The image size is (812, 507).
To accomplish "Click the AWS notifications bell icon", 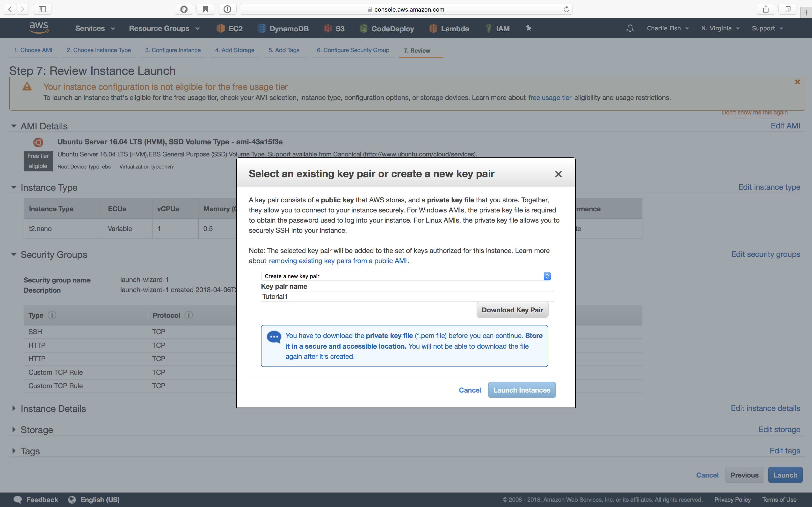I will click(630, 28).
